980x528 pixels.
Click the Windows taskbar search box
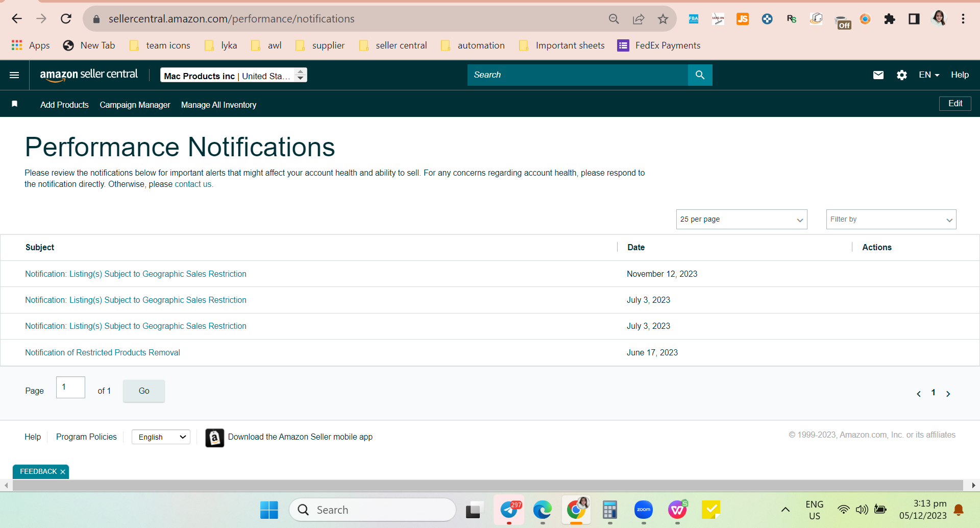point(373,510)
